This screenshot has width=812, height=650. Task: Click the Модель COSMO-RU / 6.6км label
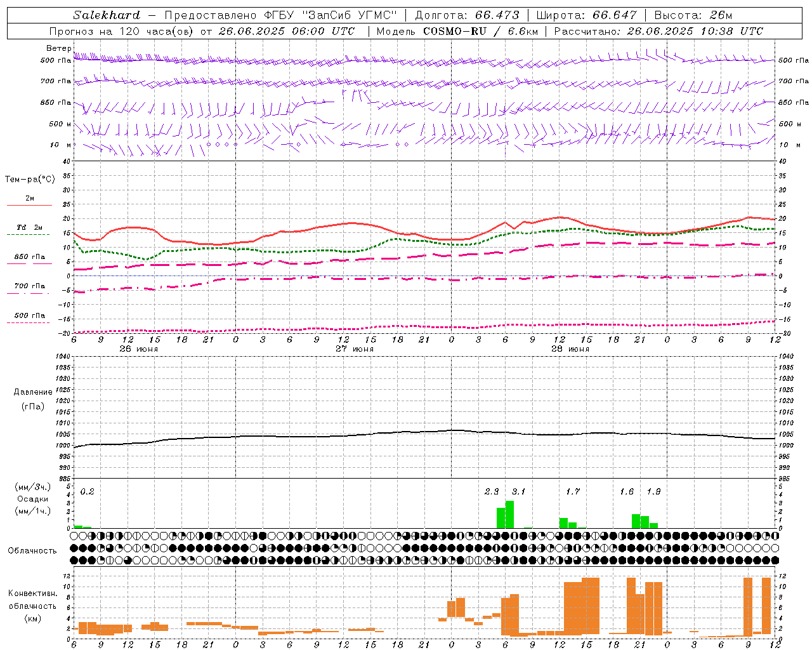tap(457, 31)
